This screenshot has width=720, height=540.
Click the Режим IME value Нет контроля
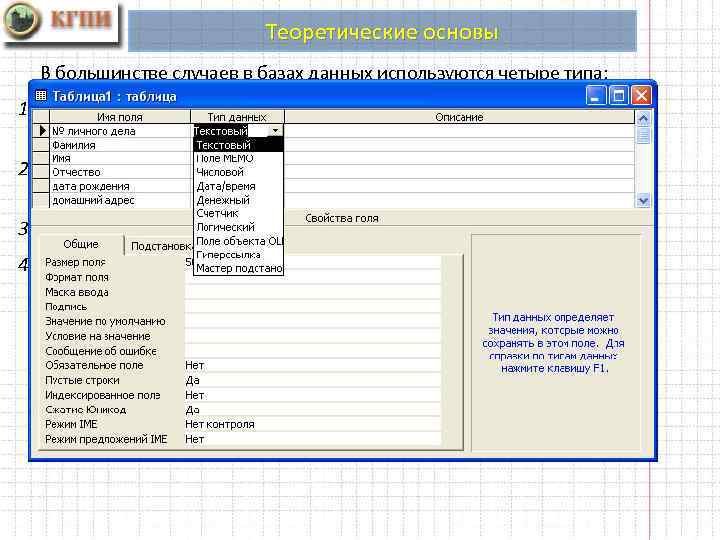pos(312,424)
